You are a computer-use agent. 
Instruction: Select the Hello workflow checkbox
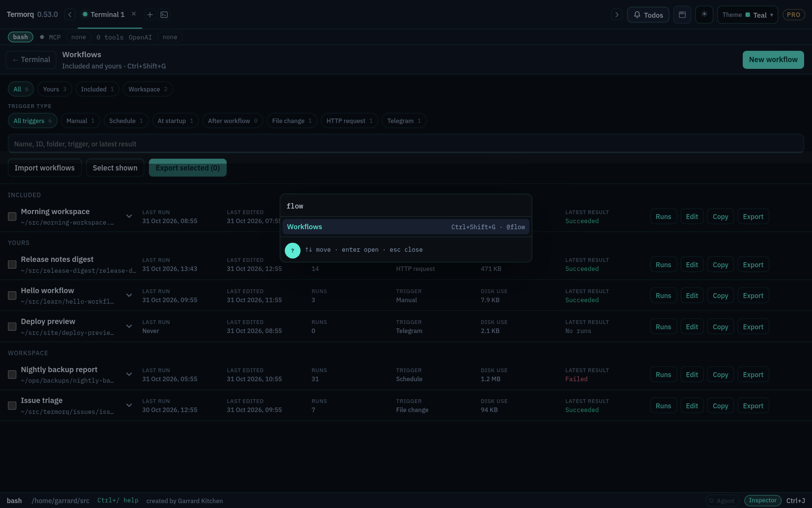coord(12,295)
